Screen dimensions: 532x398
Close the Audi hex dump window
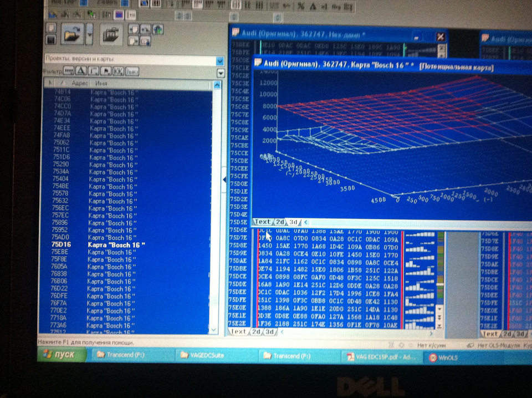pyautogui.click(x=441, y=37)
